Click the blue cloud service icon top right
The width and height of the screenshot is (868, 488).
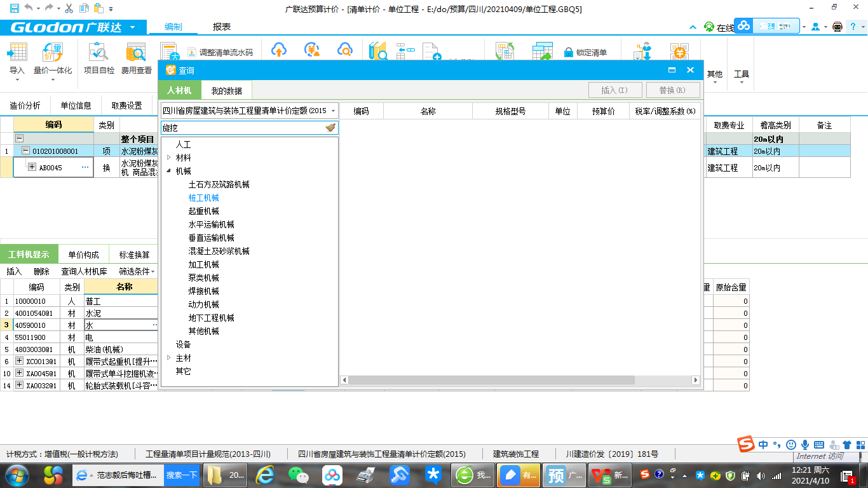(744, 27)
